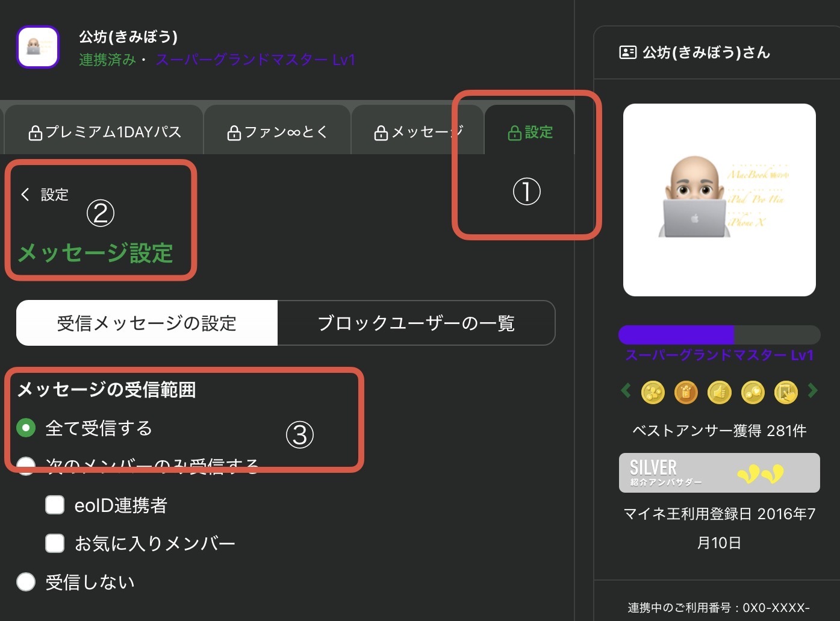Switch to ブロックユーザーの一覧 tab
The width and height of the screenshot is (840, 621).
[416, 323]
